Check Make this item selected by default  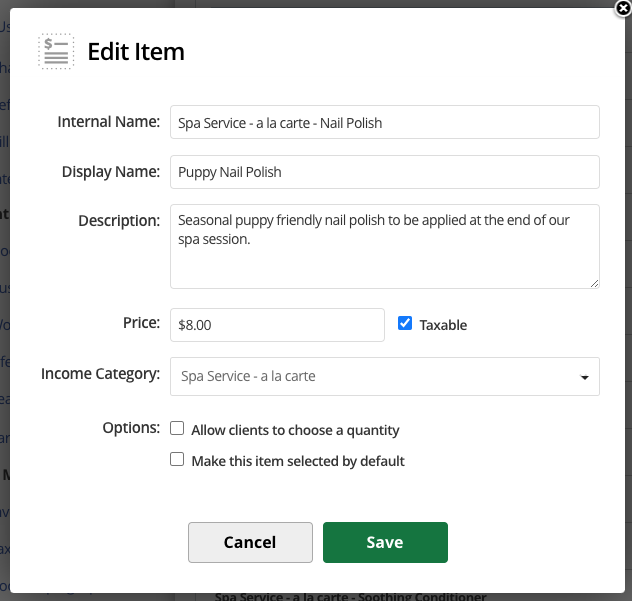tap(177, 459)
